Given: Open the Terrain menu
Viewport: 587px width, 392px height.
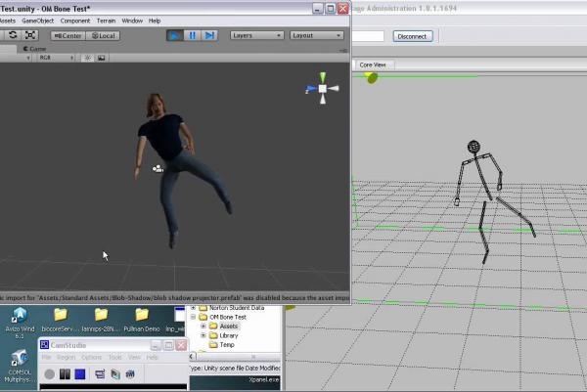Looking at the screenshot, I should pos(106,21).
